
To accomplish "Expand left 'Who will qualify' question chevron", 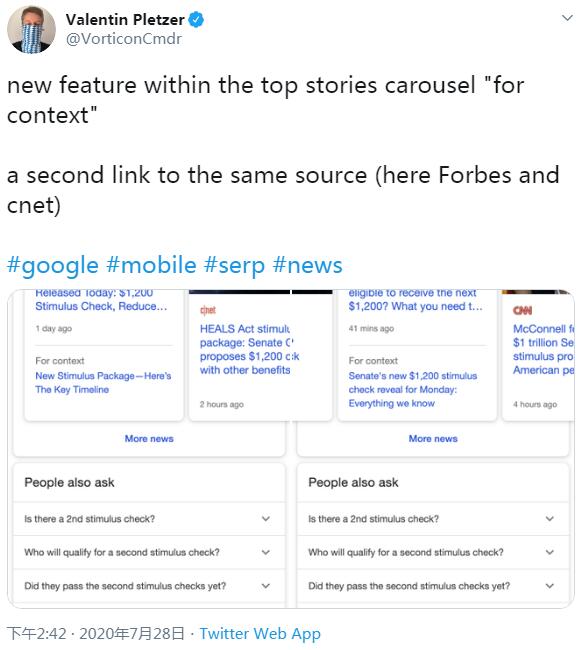I will pyautogui.click(x=266, y=552).
